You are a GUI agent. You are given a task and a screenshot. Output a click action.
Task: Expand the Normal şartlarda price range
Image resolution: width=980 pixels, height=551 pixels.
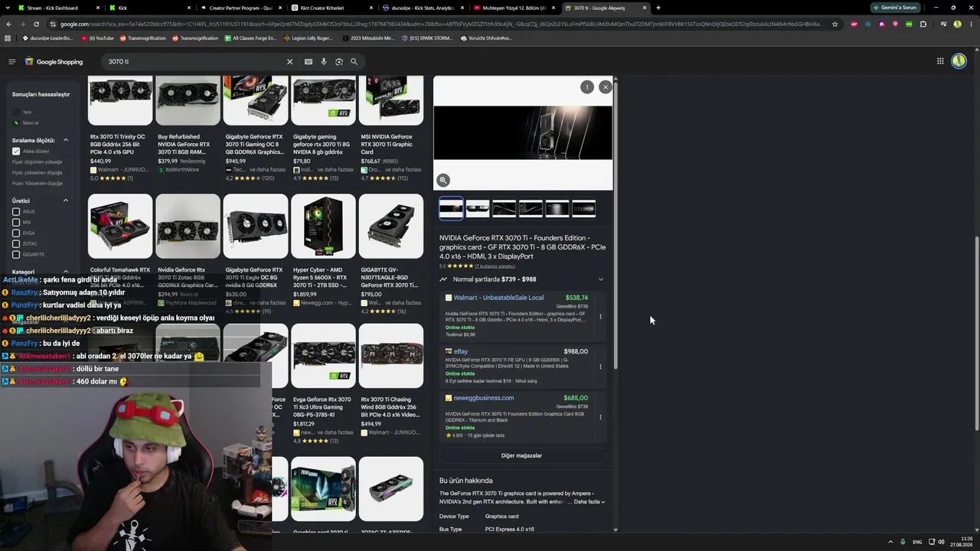(x=600, y=279)
